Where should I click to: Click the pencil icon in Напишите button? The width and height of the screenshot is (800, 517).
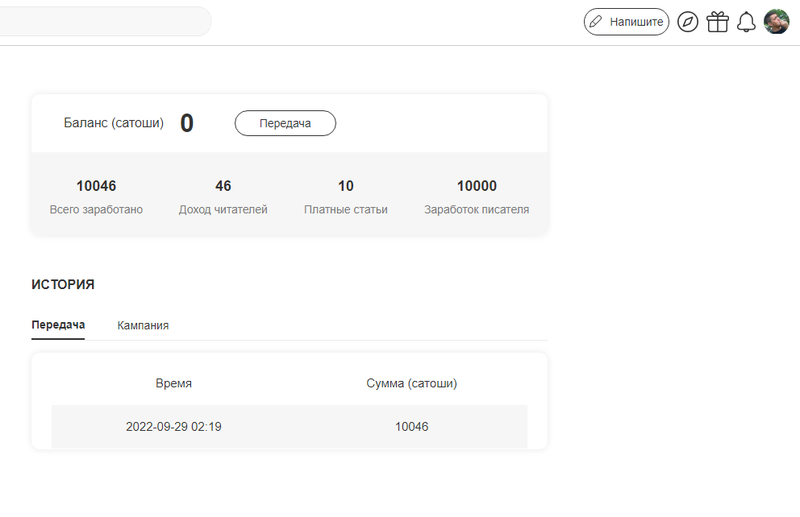pos(595,21)
